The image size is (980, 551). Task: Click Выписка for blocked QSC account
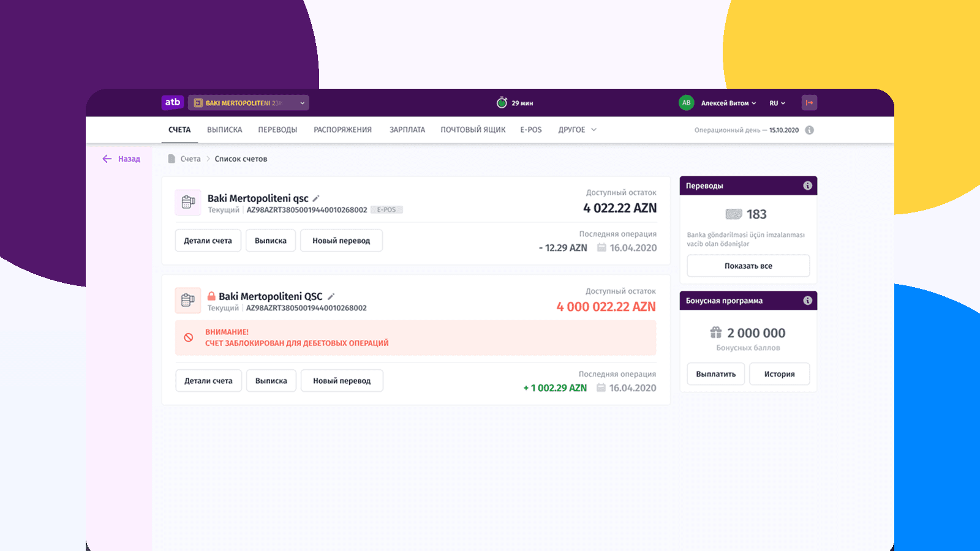tap(271, 381)
